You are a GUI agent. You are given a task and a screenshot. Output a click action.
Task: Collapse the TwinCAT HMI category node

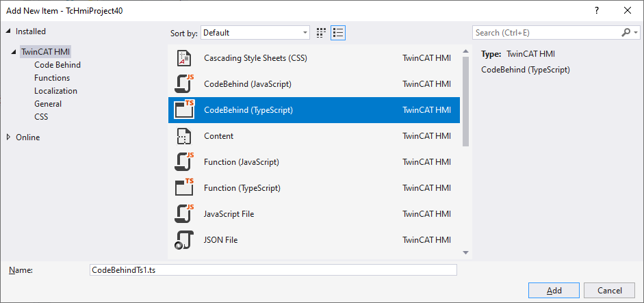click(x=15, y=52)
